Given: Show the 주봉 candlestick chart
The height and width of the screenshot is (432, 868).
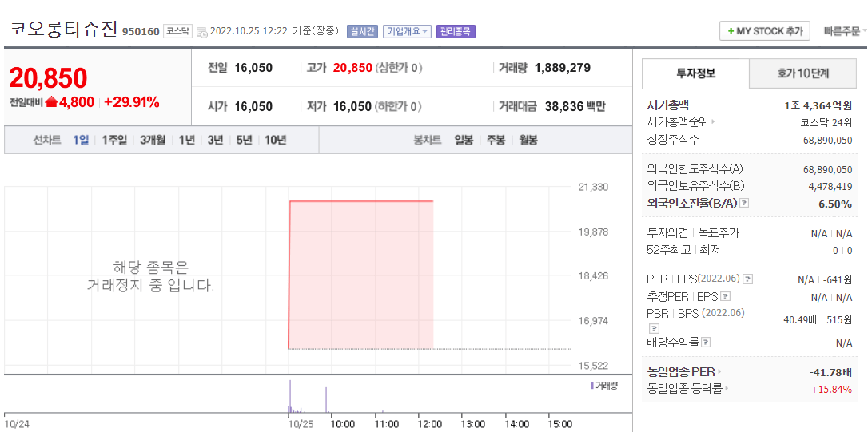Looking at the screenshot, I should point(496,140).
